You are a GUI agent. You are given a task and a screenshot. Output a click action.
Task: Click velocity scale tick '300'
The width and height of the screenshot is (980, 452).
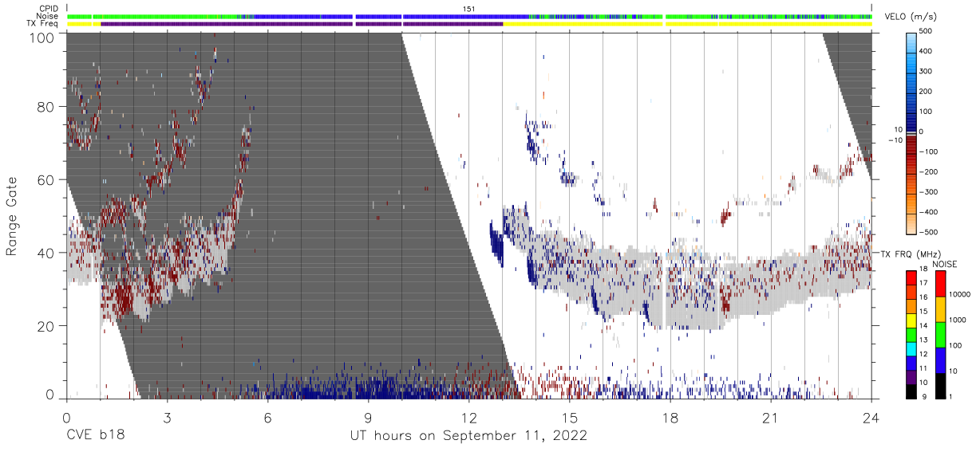(927, 72)
